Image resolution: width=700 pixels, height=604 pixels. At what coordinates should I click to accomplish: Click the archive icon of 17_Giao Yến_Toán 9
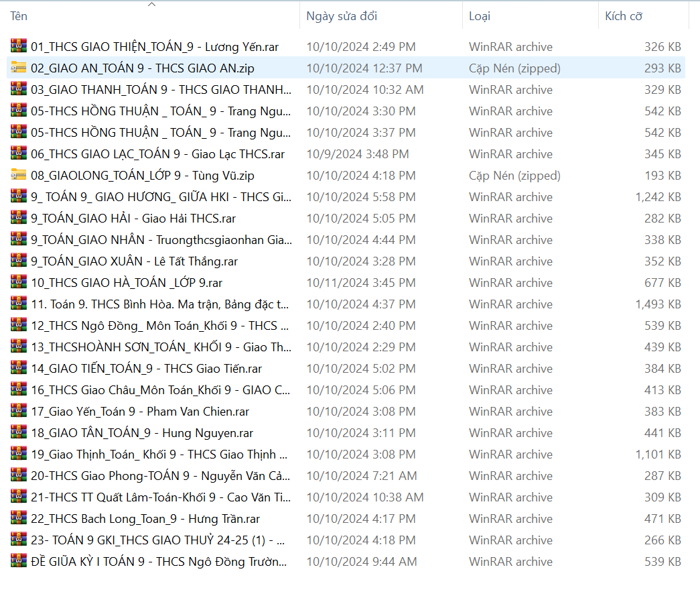18,411
